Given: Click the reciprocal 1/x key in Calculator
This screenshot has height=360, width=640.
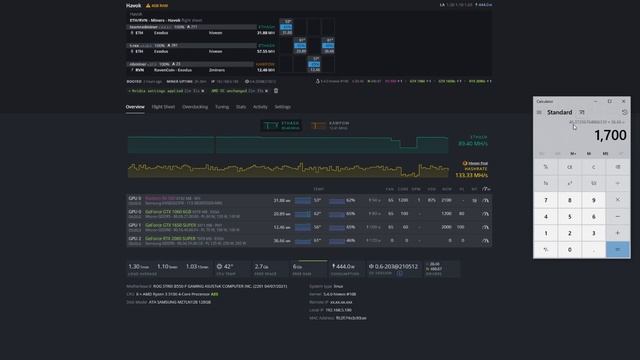Looking at the screenshot, I should point(546,183).
